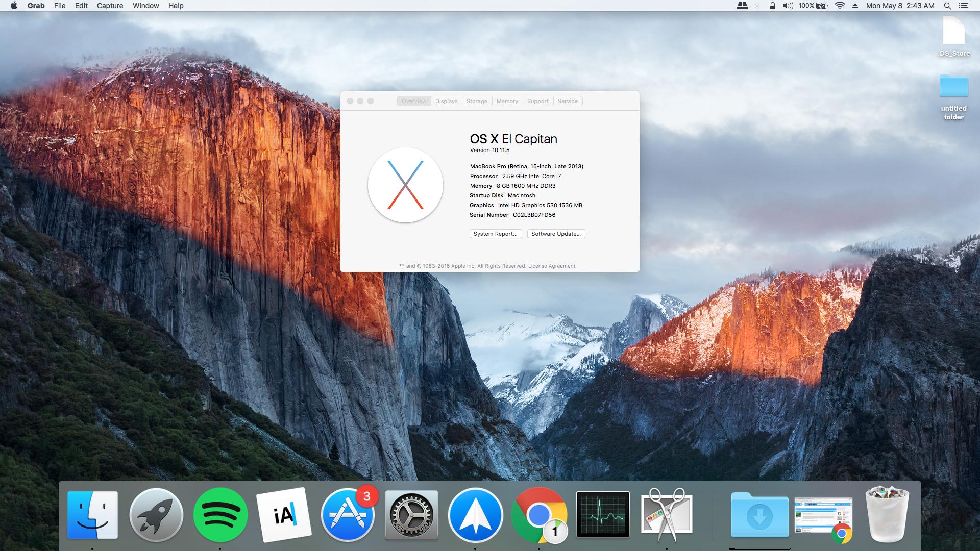Image resolution: width=980 pixels, height=551 pixels.
Task: Open Finder from the Dock
Action: [92, 515]
